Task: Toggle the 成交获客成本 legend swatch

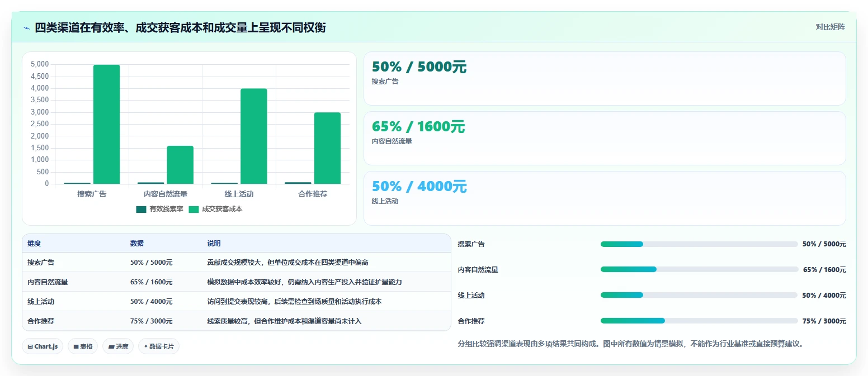Action: pos(194,210)
